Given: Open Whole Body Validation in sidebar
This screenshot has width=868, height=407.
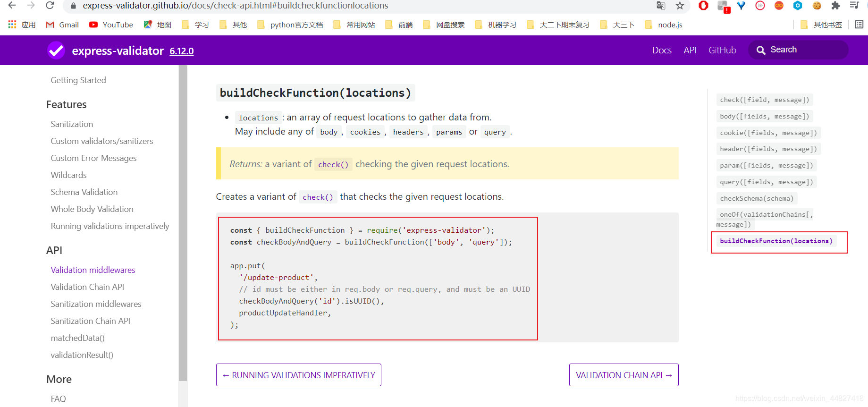Looking at the screenshot, I should [92, 209].
